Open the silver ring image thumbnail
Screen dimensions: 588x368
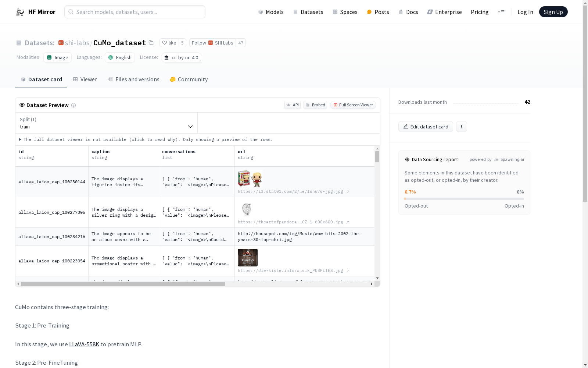tap(247, 209)
